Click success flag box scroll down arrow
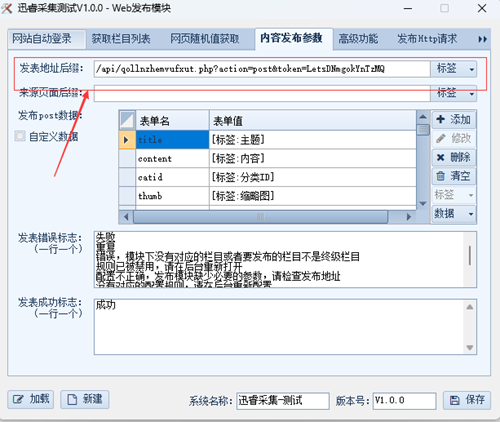The image size is (500, 422). 470,347
